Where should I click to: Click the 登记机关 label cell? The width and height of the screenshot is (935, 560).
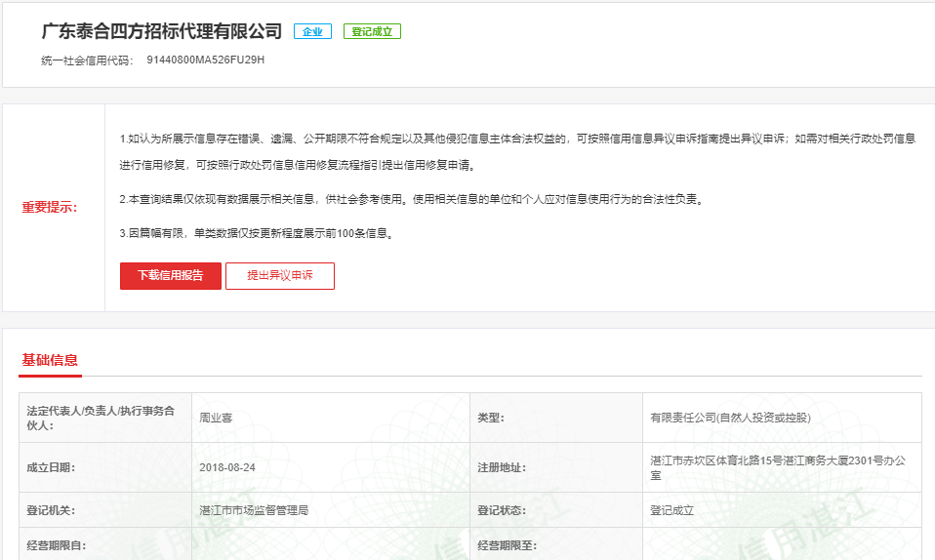pyautogui.click(x=105, y=510)
